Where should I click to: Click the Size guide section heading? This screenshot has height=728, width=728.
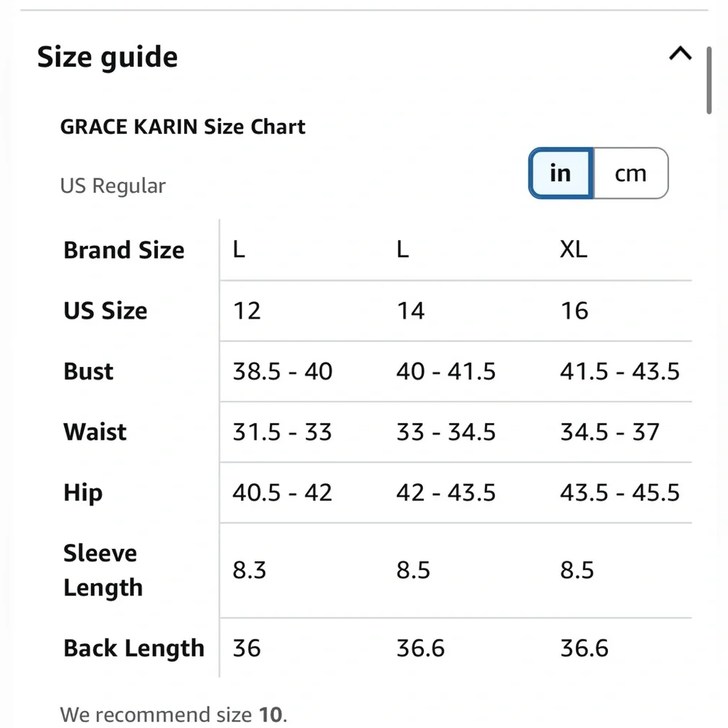tap(108, 57)
